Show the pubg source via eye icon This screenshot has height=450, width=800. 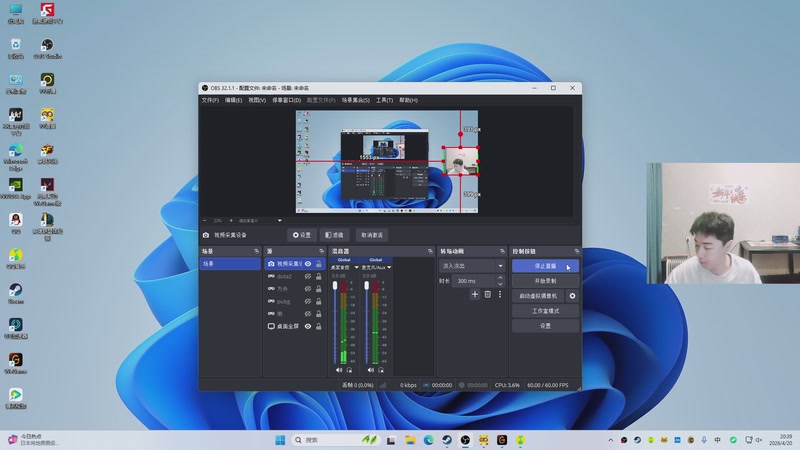(308, 301)
